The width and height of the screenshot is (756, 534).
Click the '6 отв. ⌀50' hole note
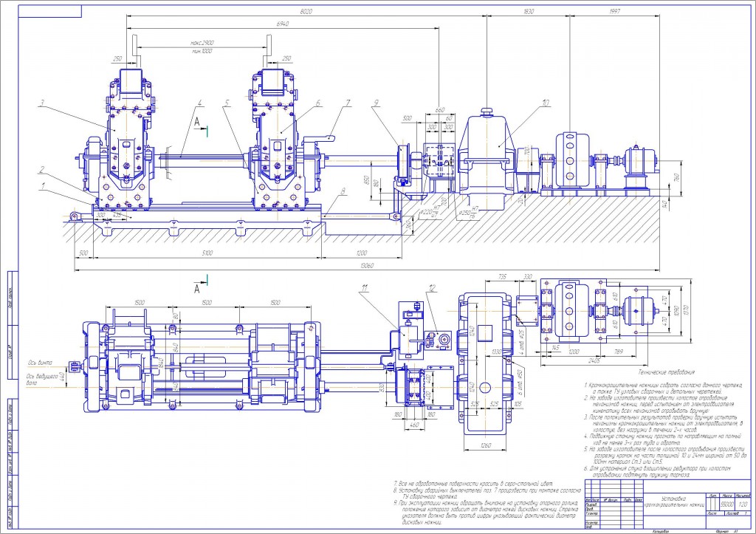(521, 383)
